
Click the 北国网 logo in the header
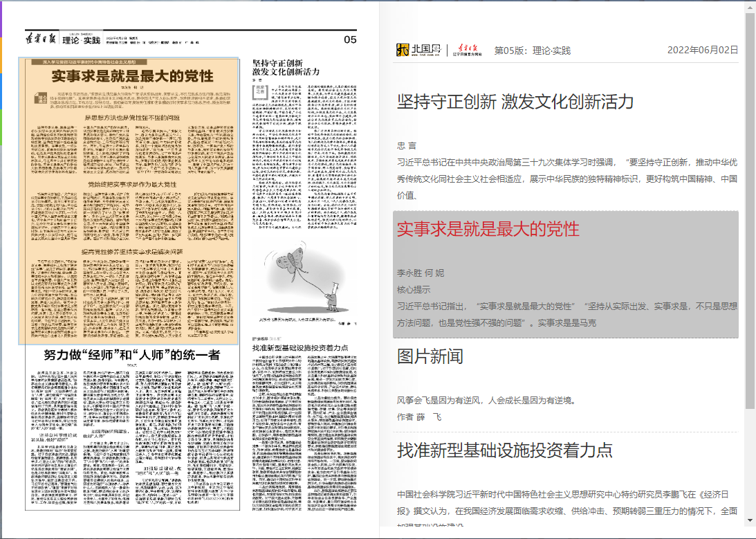point(418,50)
